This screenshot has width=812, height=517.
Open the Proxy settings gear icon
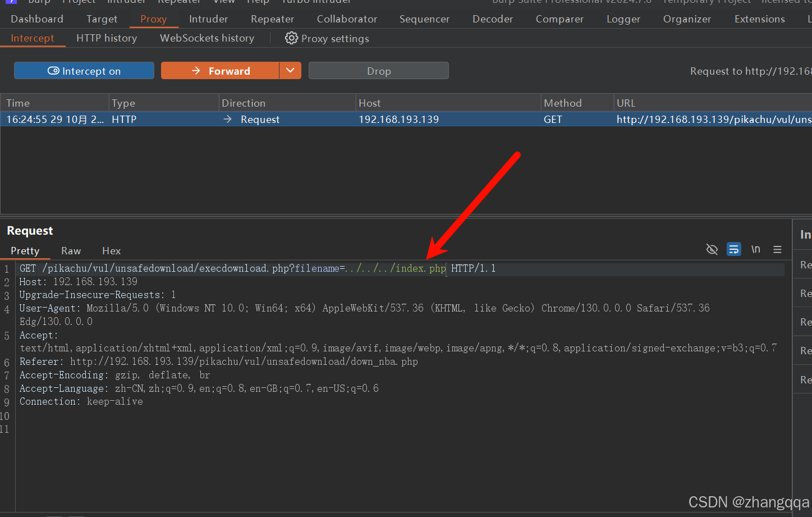[x=291, y=38]
